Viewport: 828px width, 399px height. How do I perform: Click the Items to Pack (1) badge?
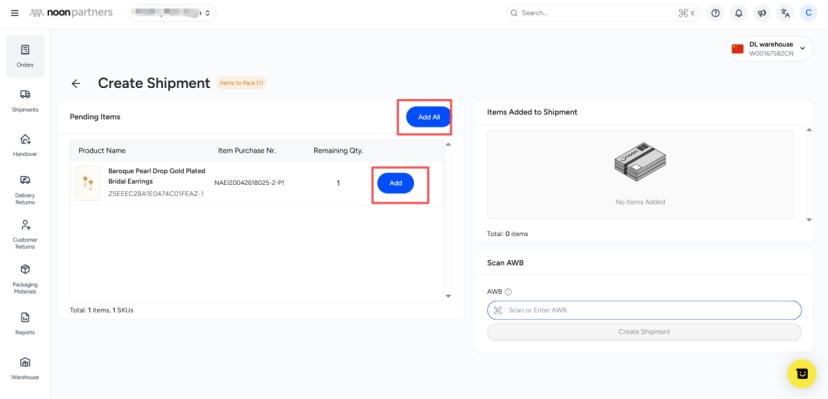[x=241, y=83]
